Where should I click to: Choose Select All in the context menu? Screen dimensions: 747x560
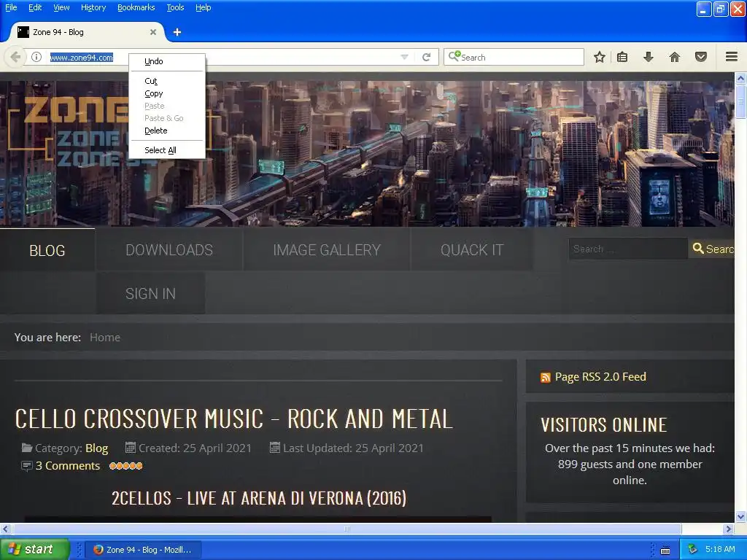click(167, 150)
